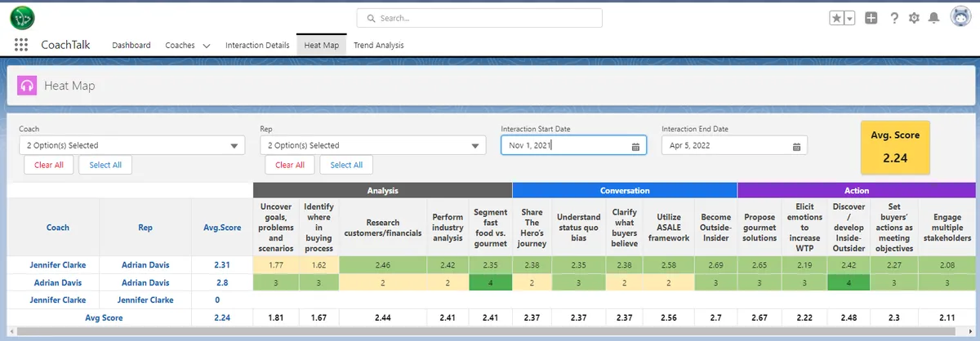Expand the Coaches tab chevron menu
This screenshot has height=341, width=980.
click(207, 46)
